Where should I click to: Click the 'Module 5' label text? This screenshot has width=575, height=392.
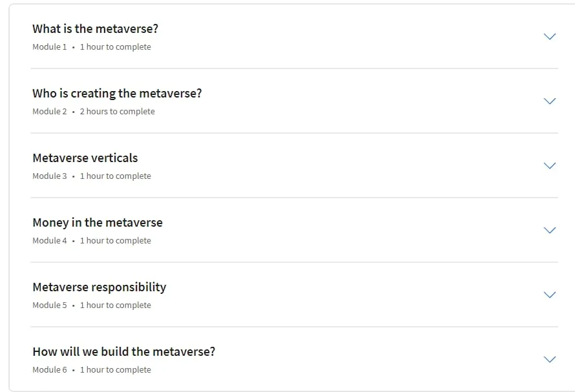tap(50, 305)
